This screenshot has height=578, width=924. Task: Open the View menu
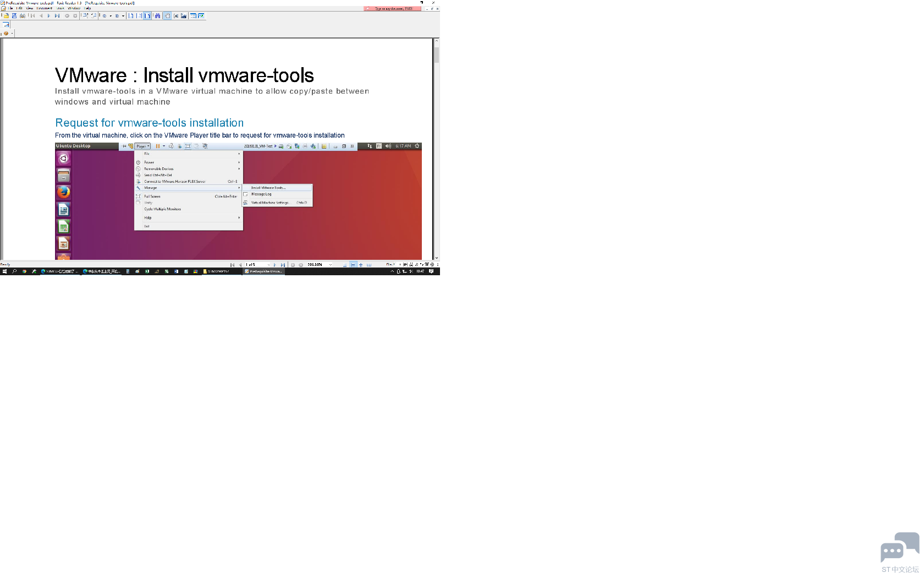pyautogui.click(x=30, y=8)
